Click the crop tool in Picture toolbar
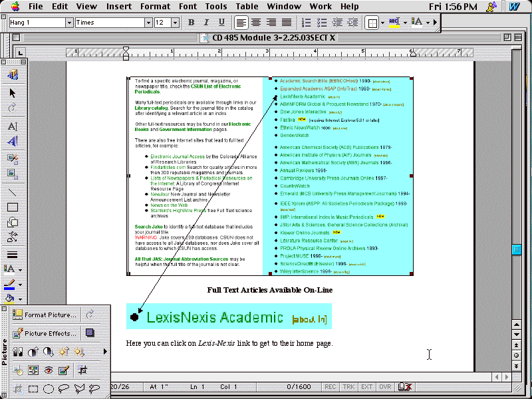 click(82, 370)
